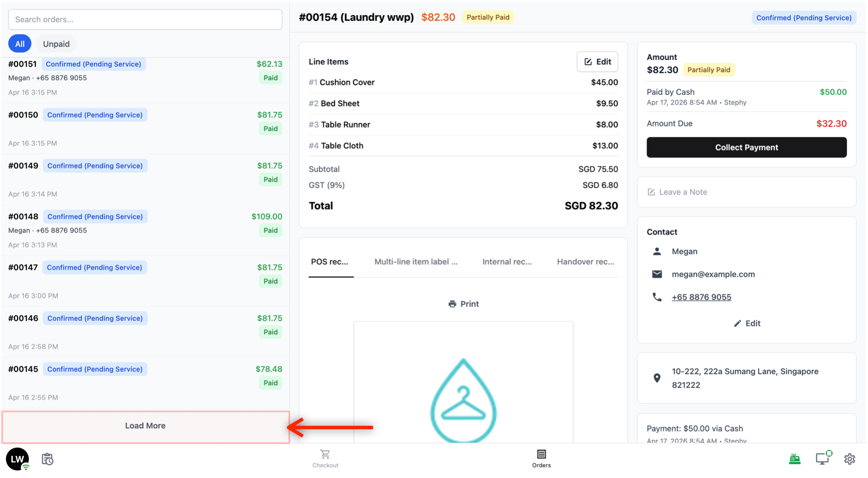Open the scheduled orders calendar icon

(47, 459)
